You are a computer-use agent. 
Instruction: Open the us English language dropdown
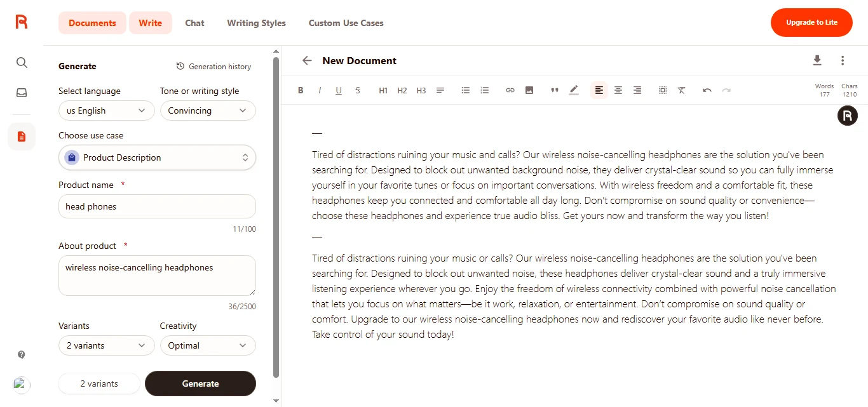[x=106, y=110]
